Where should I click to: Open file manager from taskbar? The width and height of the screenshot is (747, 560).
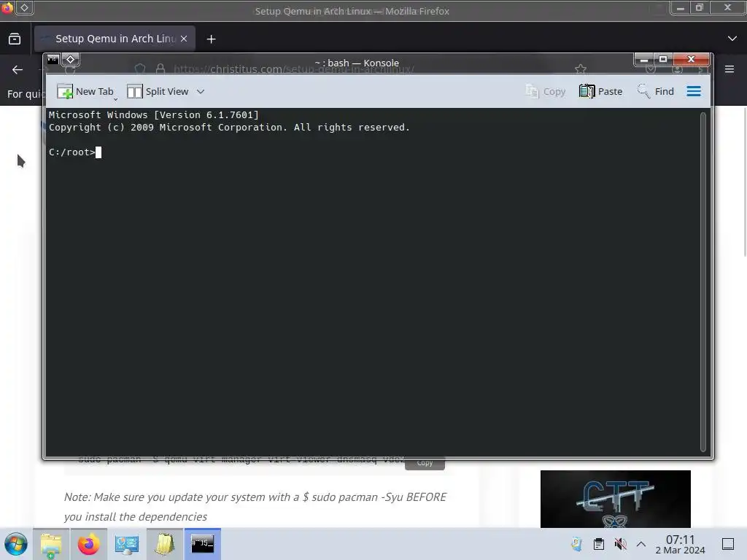[x=51, y=544]
